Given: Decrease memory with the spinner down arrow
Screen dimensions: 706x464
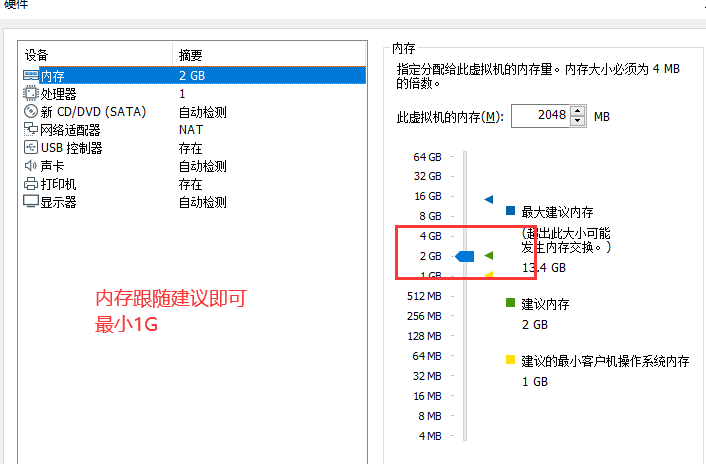Looking at the screenshot, I should point(578,121).
